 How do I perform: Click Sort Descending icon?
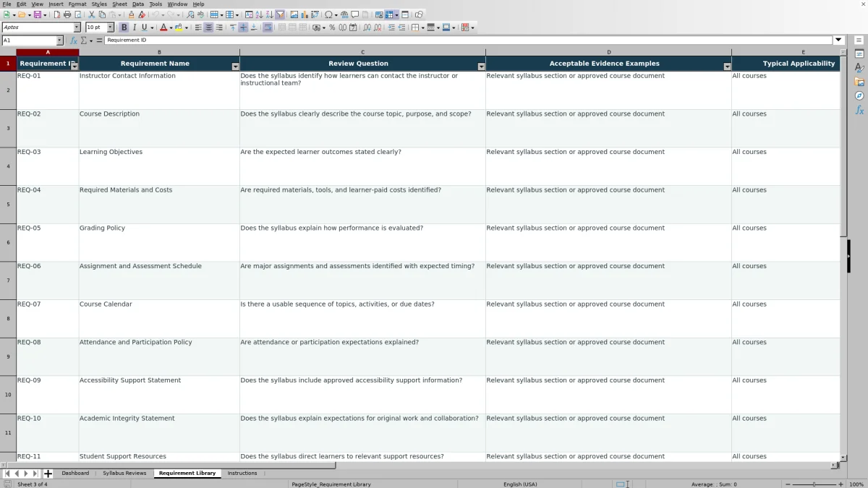(x=270, y=14)
